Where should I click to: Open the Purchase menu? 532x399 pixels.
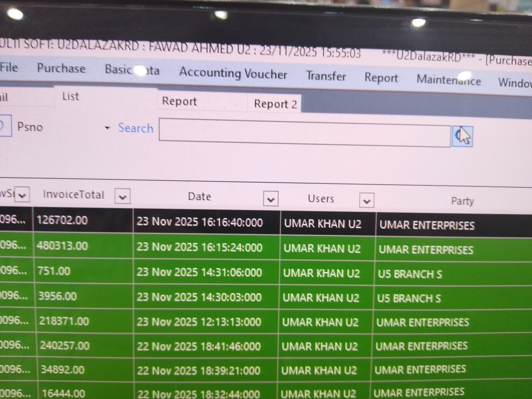pyautogui.click(x=61, y=69)
